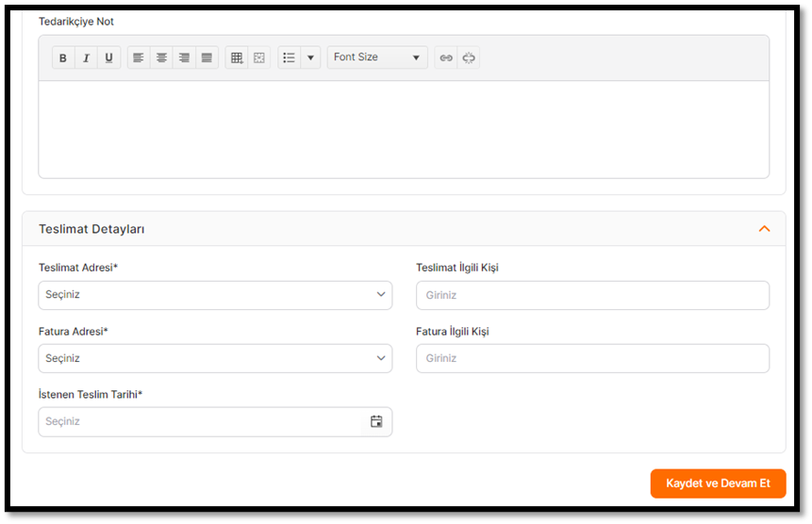Click Kaydet ve Devam Et button
Screen dimensions: 812x524
[x=718, y=483]
